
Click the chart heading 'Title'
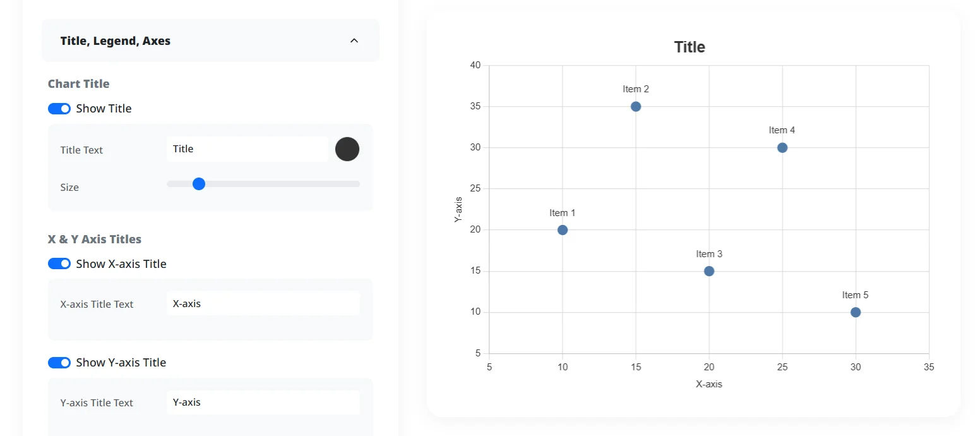point(690,47)
